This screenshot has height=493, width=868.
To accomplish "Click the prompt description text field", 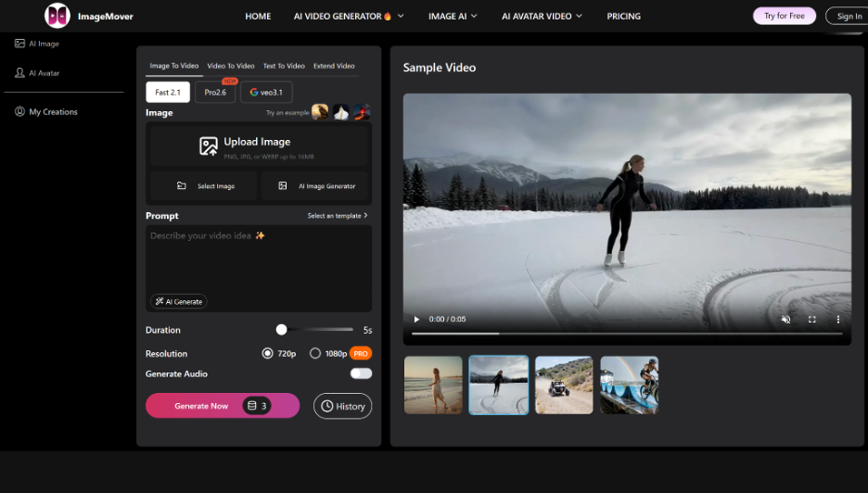I will point(259,269).
